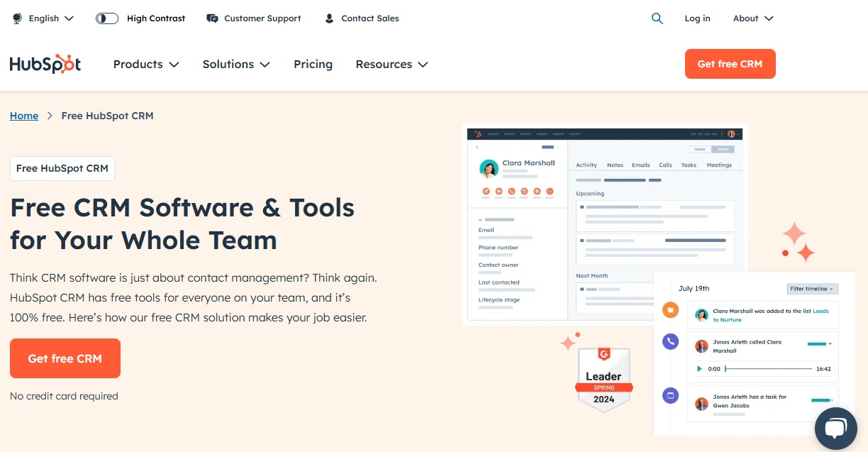The height and width of the screenshot is (452, 868).
Task: Open Customer Support link
Action: (262, 18)
